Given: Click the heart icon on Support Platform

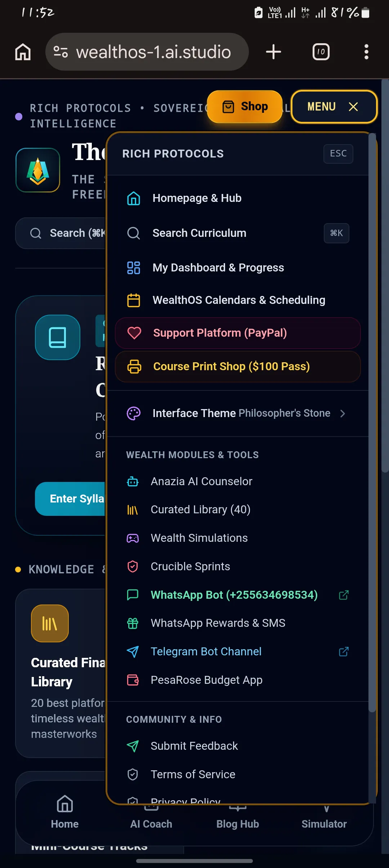Looking at the screenshot, I should point(134,333).
